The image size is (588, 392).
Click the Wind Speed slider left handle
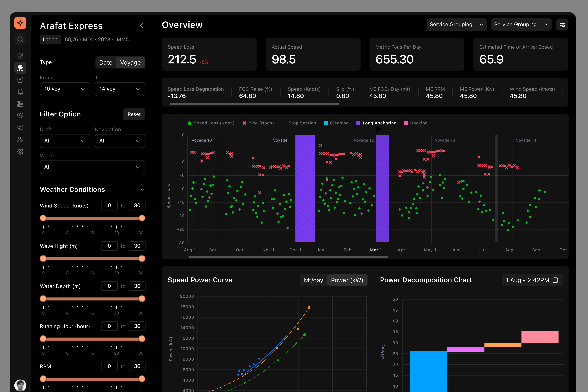tap(43, 218)
